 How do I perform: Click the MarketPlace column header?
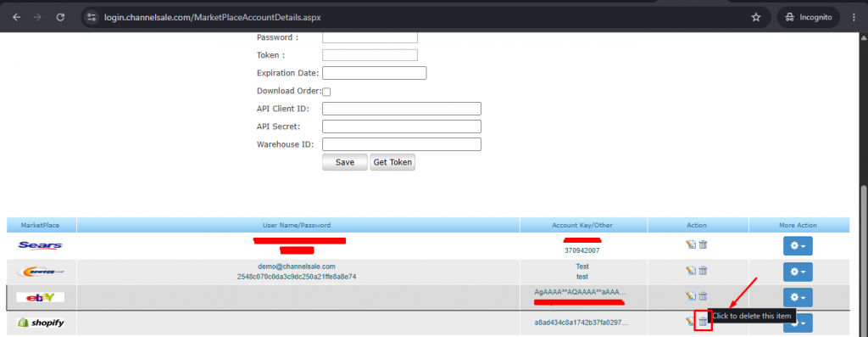pos(41,225)
